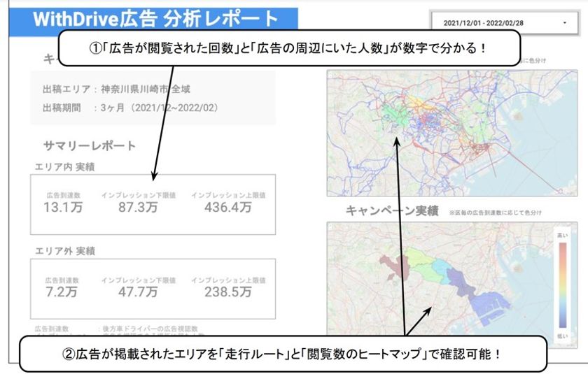Click the ※区毎の広告到達数に応じて色分け note

tap(495, 213)
